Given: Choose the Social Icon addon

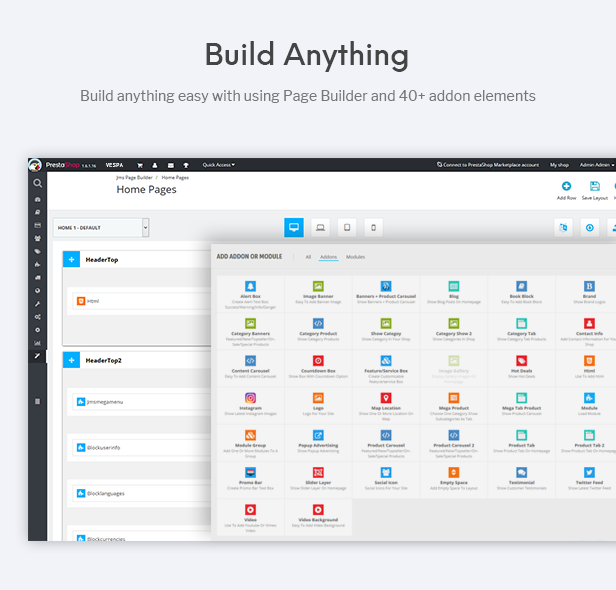Looking at the screenshot, I should coord(386,480).
